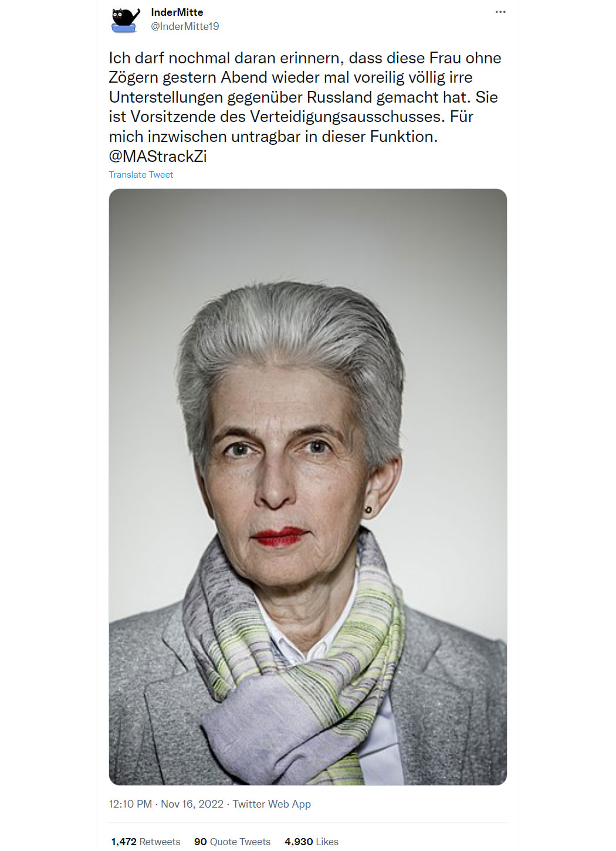The width and height of the screenshot is (616, 851).
Task: Click the word Likes beside 4,930
Action: point(327,842)
